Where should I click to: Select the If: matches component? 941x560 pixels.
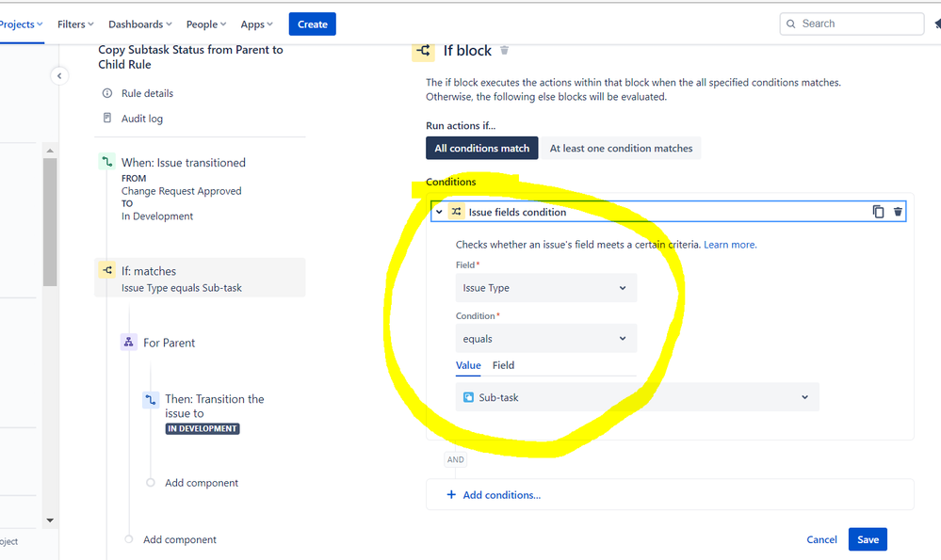pos(200,278)
